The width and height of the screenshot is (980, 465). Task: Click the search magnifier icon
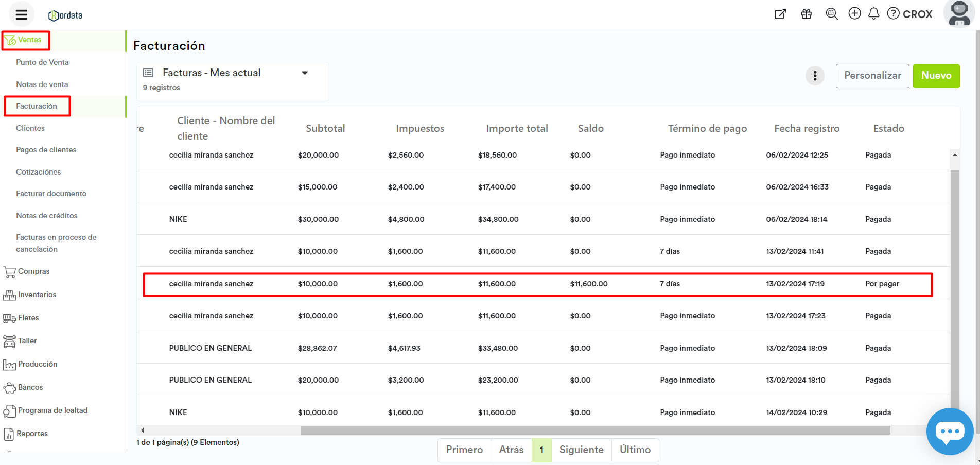(831, 14)
